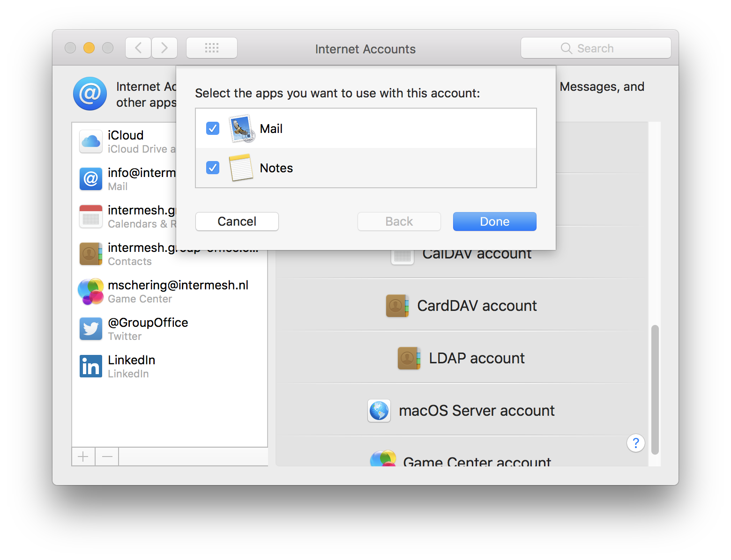This screenshot has width=731, height=560.
Task: Click the LDAP account address book icon
Action: pos(409,358)
